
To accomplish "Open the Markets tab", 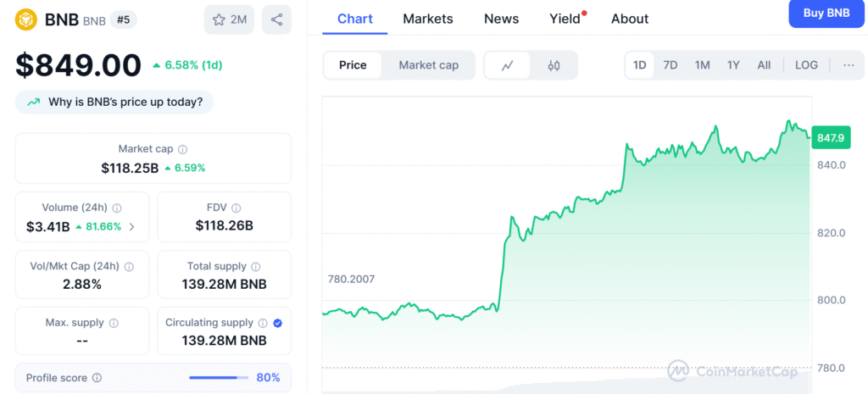I will (x=427, y=19).
